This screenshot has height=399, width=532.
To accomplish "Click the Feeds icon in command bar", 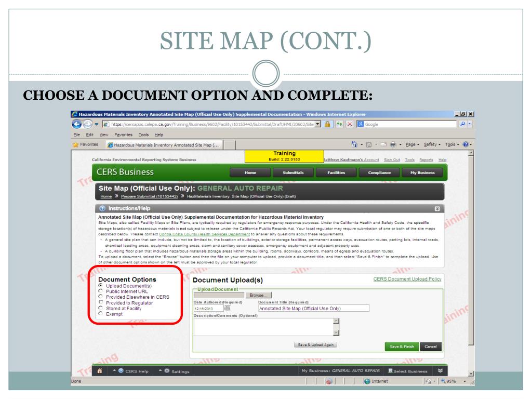I will [x=368, y=144].
